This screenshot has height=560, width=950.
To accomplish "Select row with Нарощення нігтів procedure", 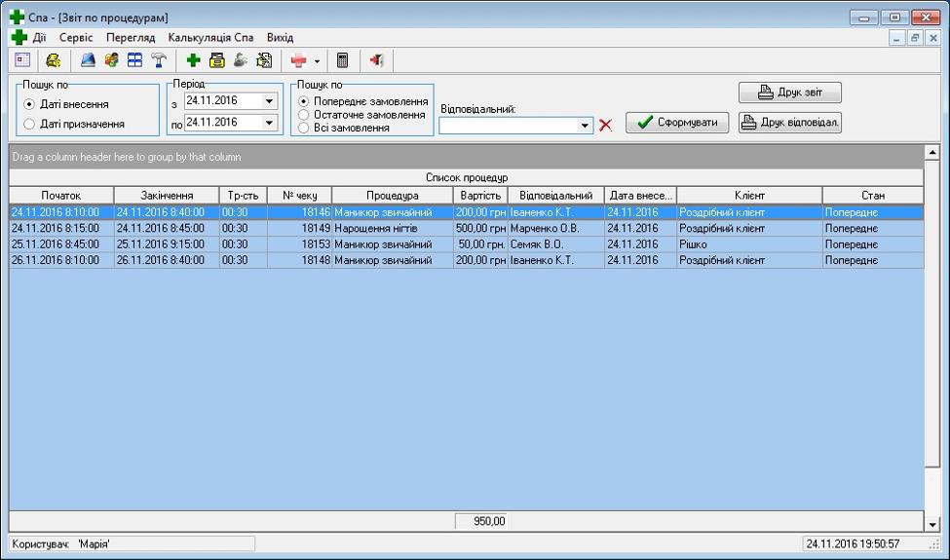I will pos(467,228).
